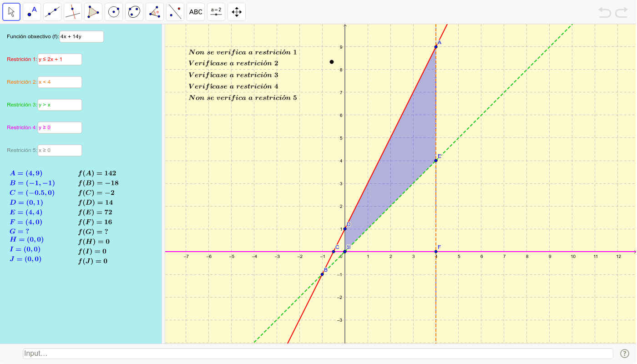Viewport: 637px width, 364px height.
Task: Open the input bar help icon
Action: (624, 354)
